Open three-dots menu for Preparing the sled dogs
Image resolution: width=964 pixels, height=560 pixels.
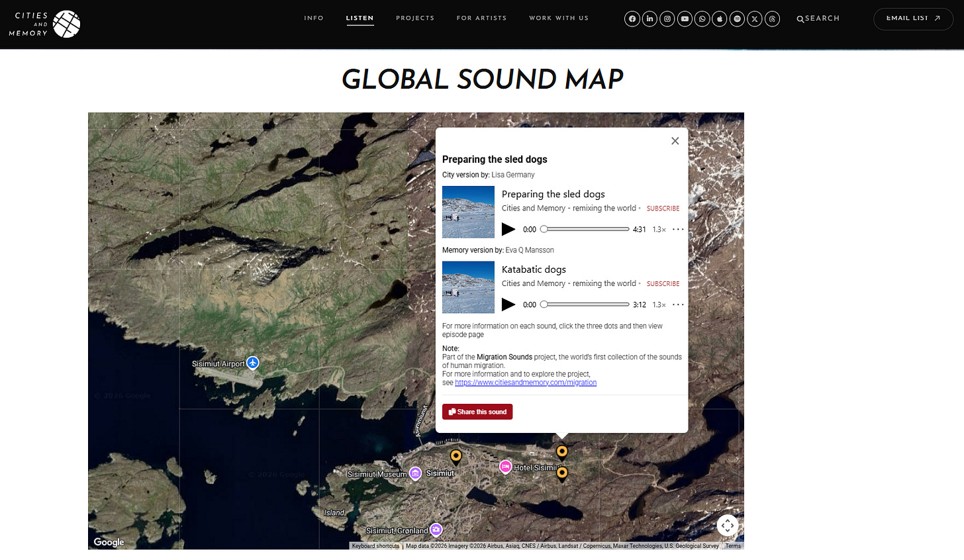678,230
